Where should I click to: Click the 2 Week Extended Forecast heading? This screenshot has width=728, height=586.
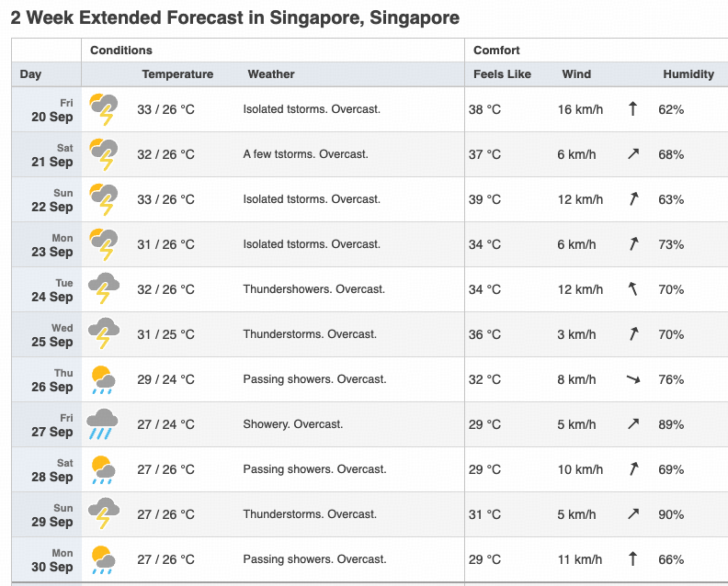235,17
